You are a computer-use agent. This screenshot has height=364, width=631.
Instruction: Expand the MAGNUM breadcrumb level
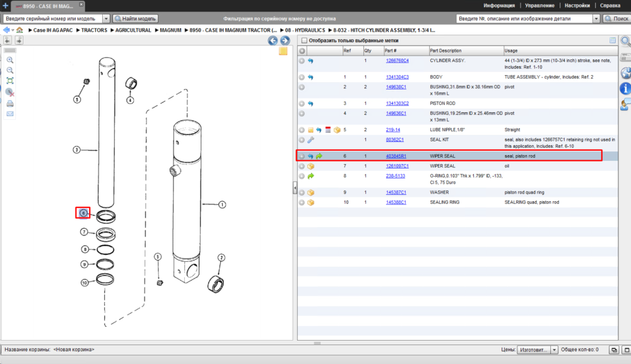(157, 30)
